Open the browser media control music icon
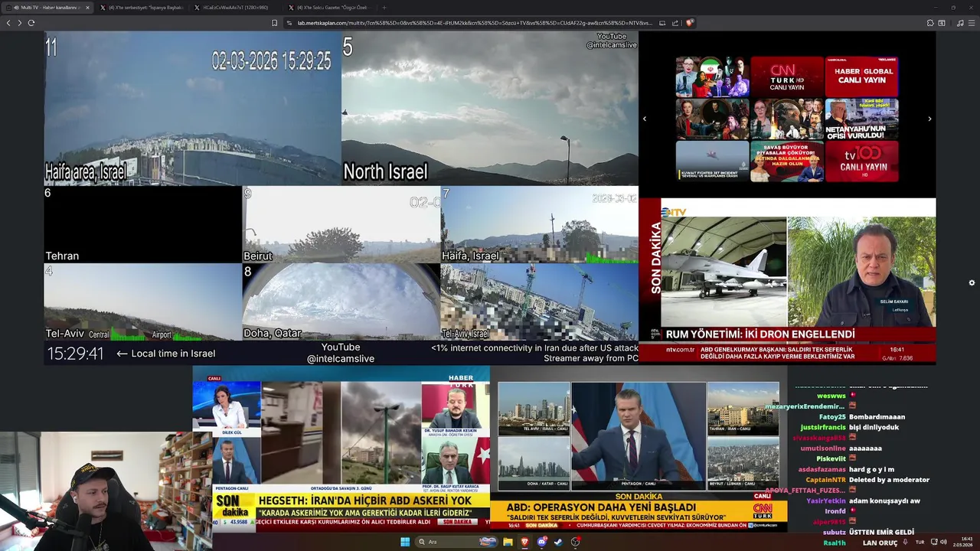 (960, 23)
